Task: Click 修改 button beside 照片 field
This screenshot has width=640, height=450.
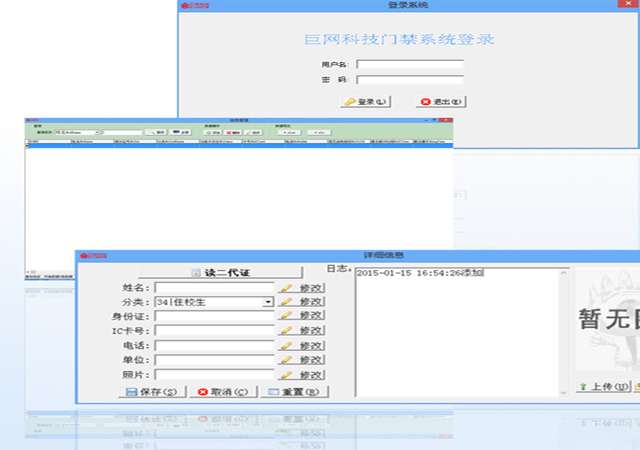Action: pos(302,374)
